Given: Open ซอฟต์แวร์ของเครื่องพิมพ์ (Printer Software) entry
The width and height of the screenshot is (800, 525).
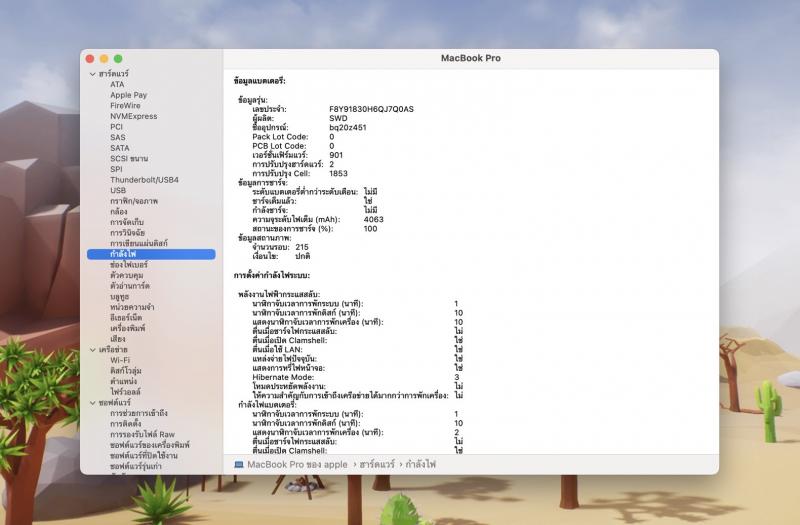Looking at the screenshot, I should pos(149,445).
